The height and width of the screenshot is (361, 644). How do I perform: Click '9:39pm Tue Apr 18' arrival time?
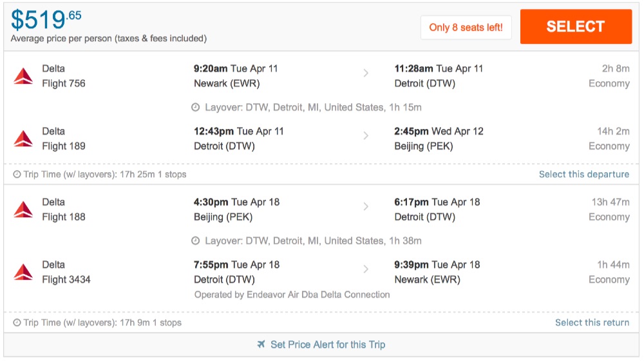[x=437, y=264]
